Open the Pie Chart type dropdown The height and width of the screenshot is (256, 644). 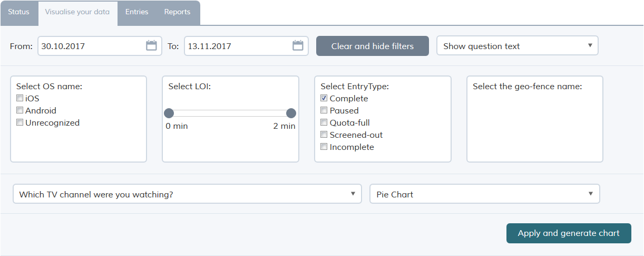[x=485, y=194]
